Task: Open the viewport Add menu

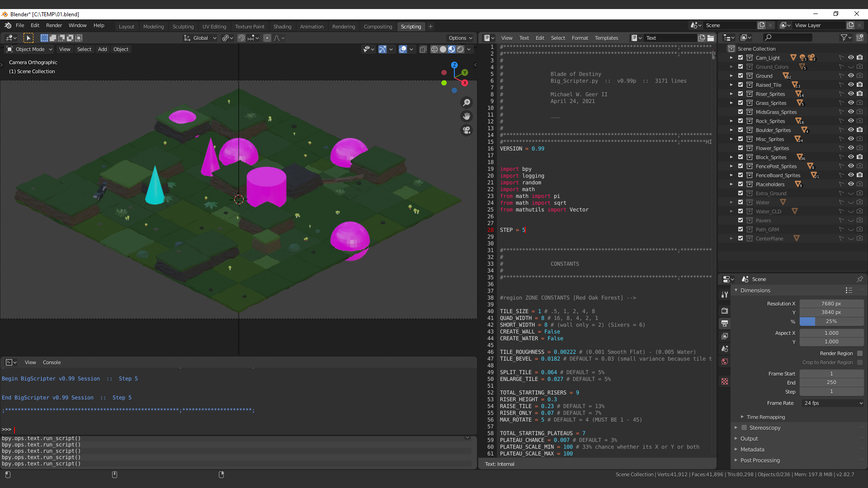Action: click(x=102, y=49)
